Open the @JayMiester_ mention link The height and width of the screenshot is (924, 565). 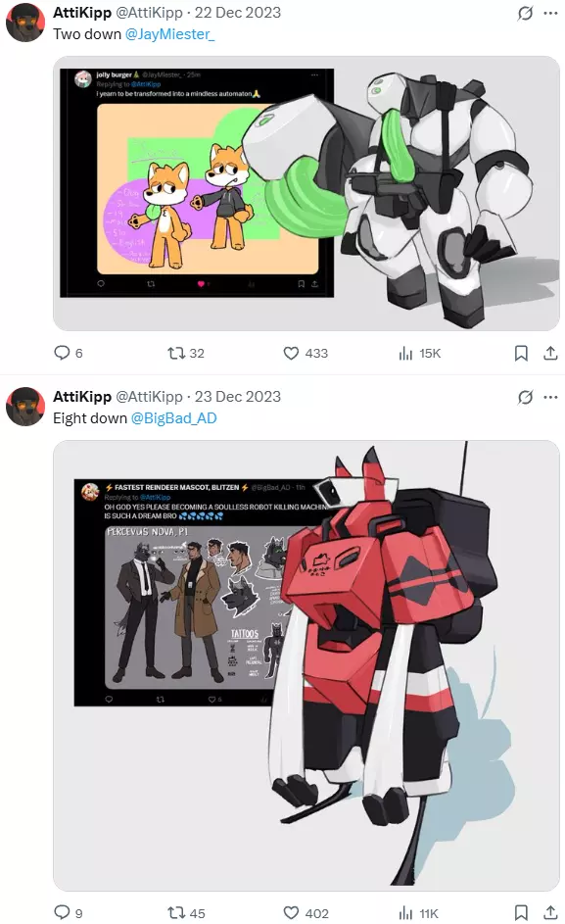click(169, 34)
